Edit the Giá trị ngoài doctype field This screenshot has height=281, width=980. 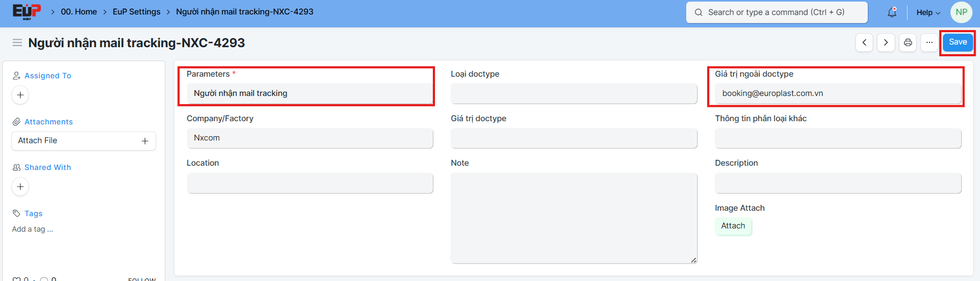click(838, 93)
